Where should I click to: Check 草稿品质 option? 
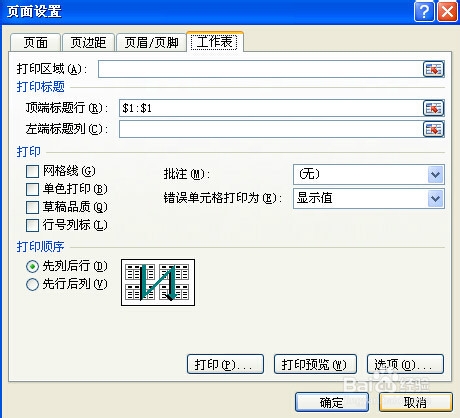pos(32,207)
